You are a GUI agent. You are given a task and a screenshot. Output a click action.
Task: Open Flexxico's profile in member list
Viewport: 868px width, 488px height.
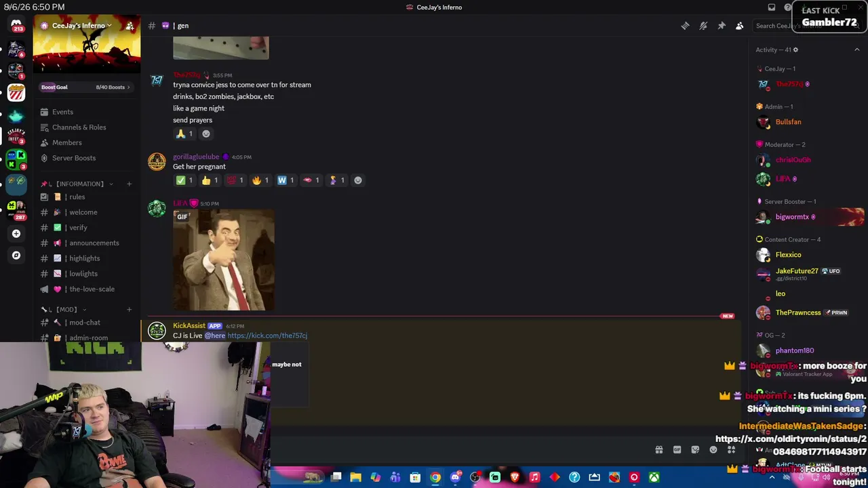[808, 255]
